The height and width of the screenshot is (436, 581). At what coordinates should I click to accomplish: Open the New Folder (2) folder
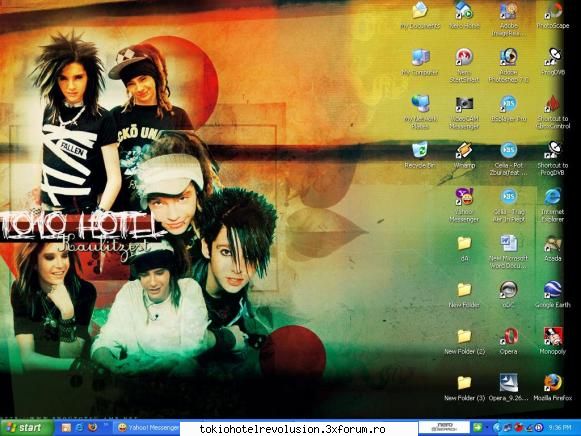[x=464, y=341]
